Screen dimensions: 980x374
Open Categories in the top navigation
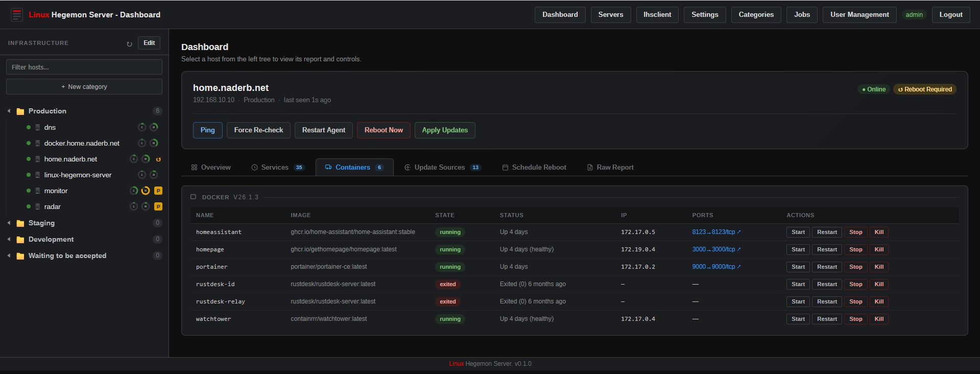click(756, 15)
